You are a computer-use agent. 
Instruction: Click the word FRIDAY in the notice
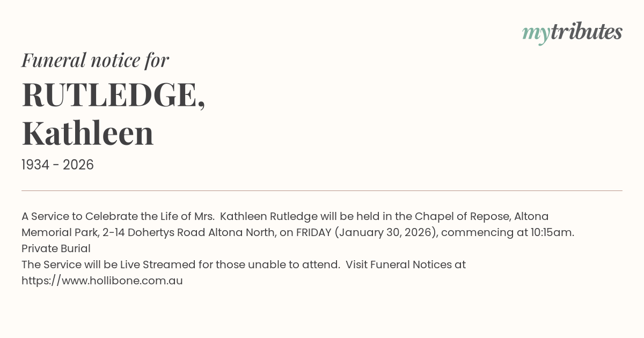point(316,232)
